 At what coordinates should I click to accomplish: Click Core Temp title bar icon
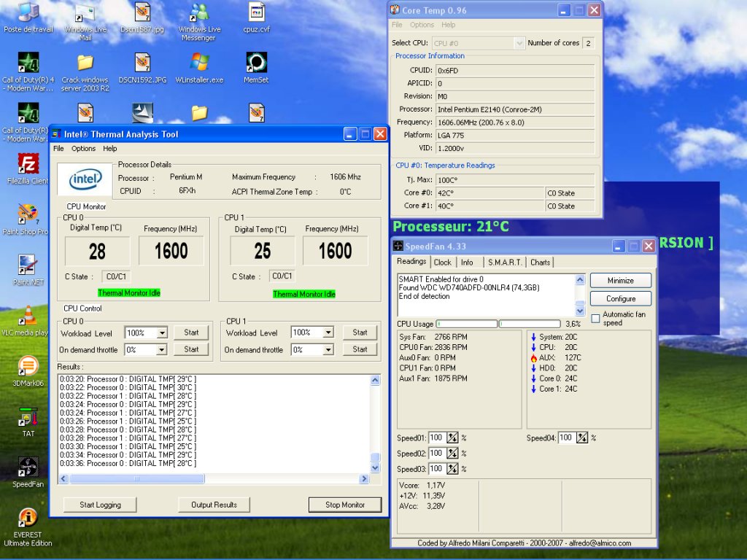coord(395,9)
